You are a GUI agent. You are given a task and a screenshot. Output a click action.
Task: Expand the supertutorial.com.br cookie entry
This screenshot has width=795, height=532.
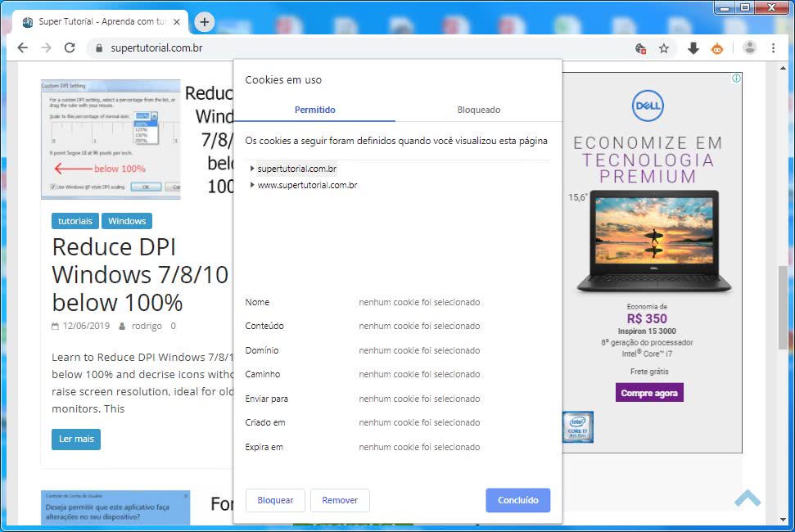pyautogui.click(x=252, y=169)
